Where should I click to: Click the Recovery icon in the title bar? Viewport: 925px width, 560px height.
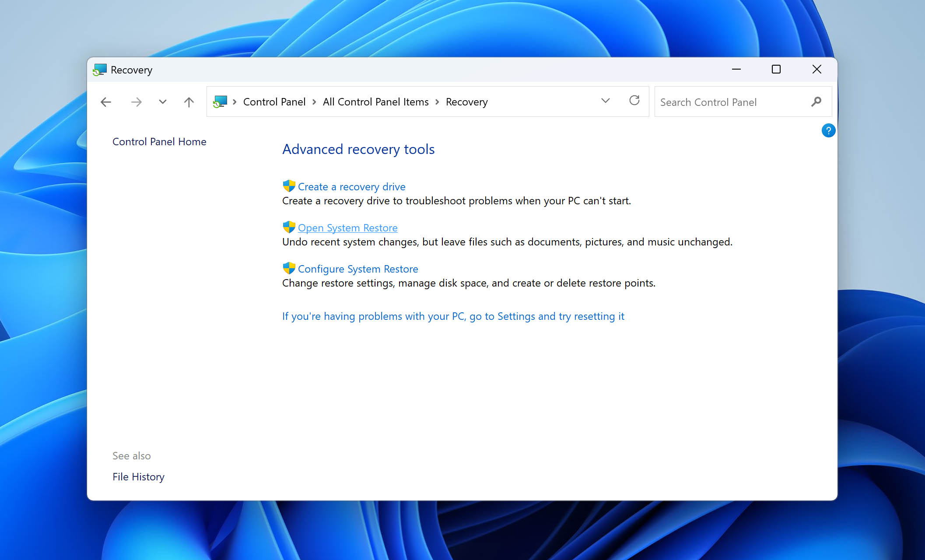coord(100,70)
